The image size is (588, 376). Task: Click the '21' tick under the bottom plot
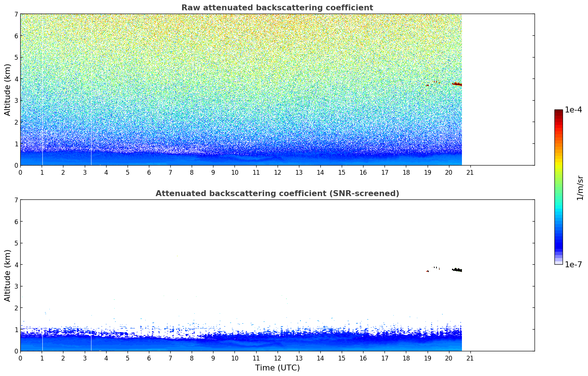[x=470, y=358]
